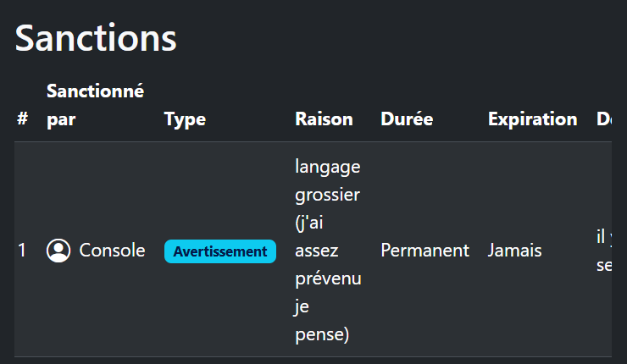Click the word grossier in the reason cell
The width and height of the screenshot is (627, 364).
[328, 195]
